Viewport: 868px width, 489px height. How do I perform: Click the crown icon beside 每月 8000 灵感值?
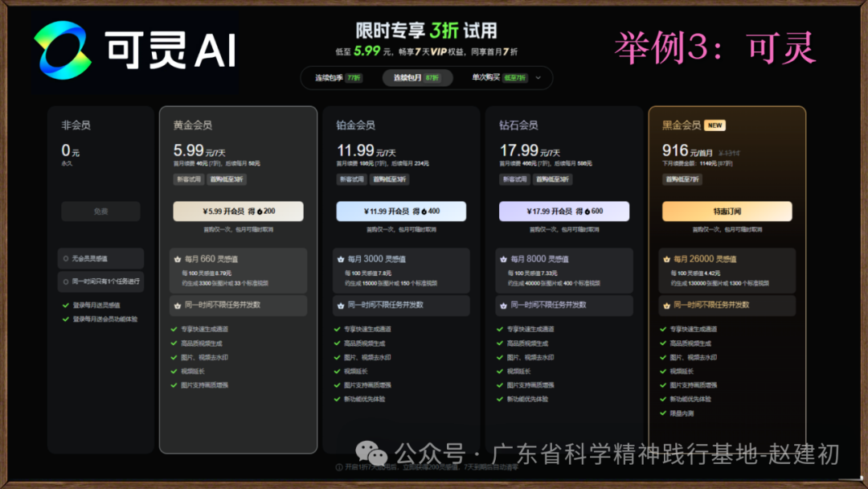point(503,260)
